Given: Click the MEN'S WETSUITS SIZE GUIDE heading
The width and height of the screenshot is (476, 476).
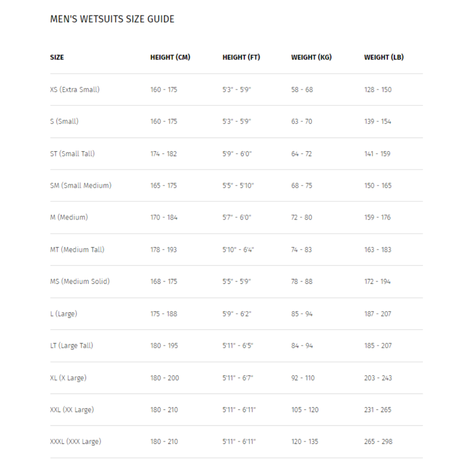Looking at the screenshot, I should pos(112,20).
